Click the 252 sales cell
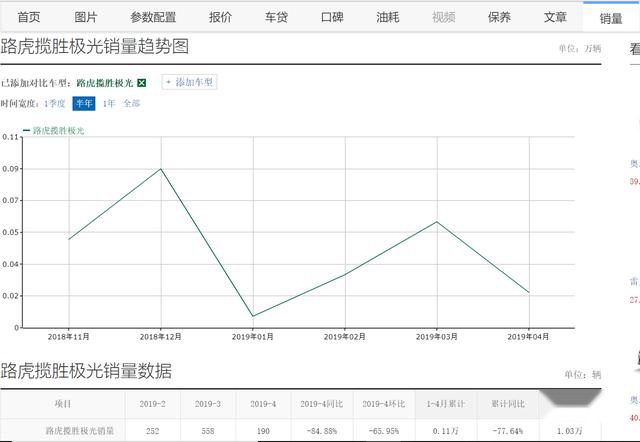This screenshot has width=640, height=442. coord(152,431)
